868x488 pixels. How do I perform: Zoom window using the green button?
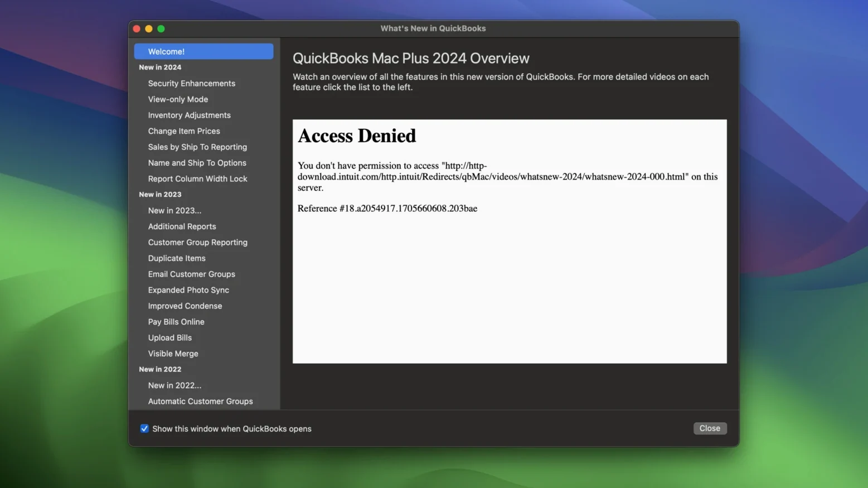tap(161, 28)
